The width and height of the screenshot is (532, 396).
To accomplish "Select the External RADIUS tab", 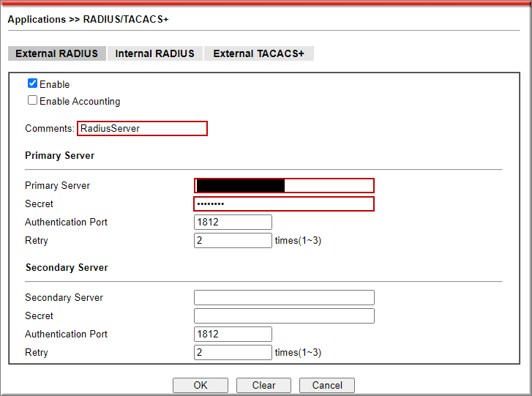I will [x=56, y=53].
